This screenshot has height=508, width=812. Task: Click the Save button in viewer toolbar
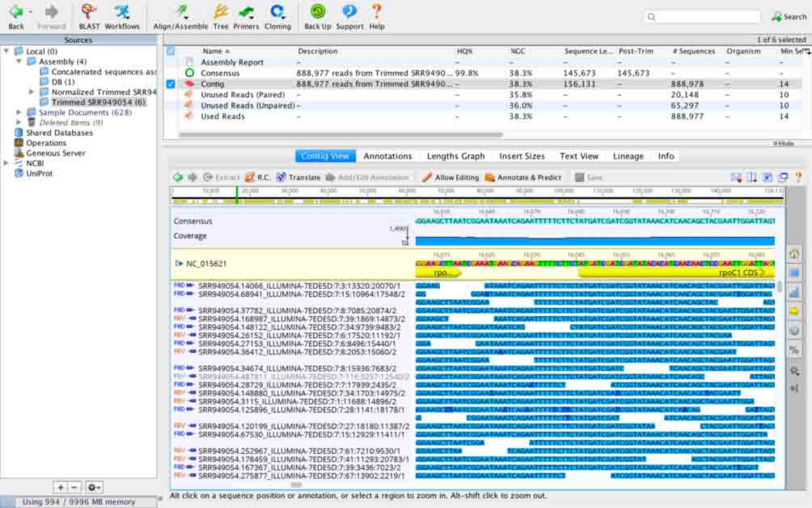click(588, 177)
